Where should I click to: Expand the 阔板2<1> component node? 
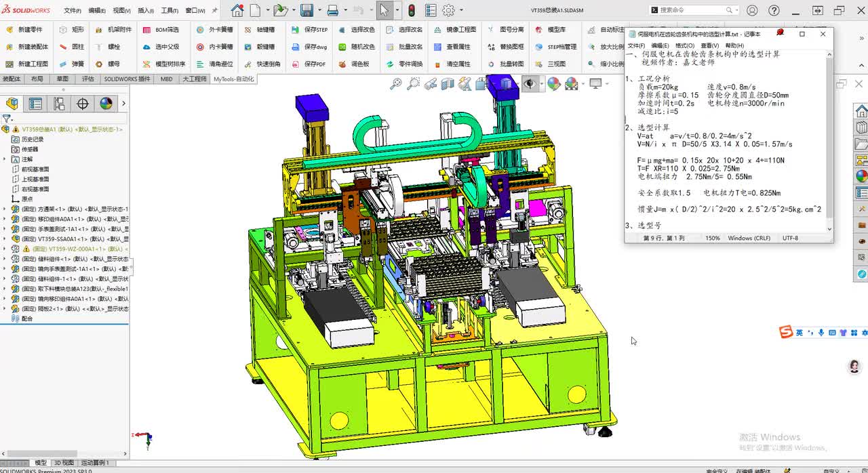(x=5, y=309)
